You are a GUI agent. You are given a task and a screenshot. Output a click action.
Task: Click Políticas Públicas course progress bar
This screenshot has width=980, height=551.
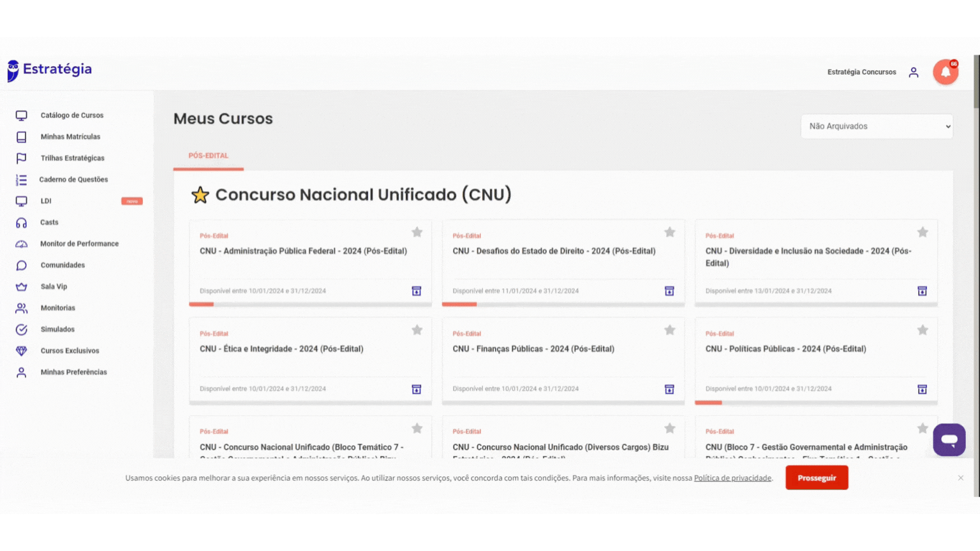(816, 402)
